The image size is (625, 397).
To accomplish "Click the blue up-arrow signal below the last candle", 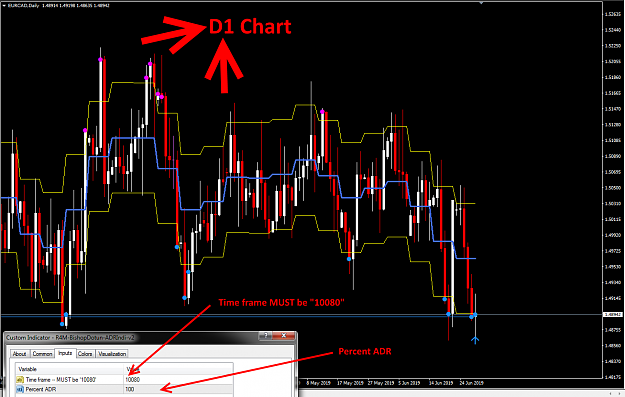I will point(475,340).
